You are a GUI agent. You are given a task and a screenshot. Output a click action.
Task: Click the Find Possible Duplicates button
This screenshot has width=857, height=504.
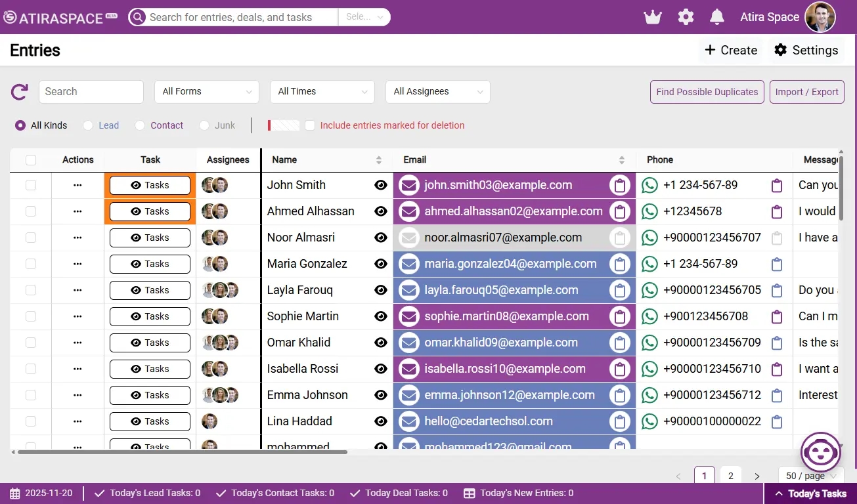707,92
